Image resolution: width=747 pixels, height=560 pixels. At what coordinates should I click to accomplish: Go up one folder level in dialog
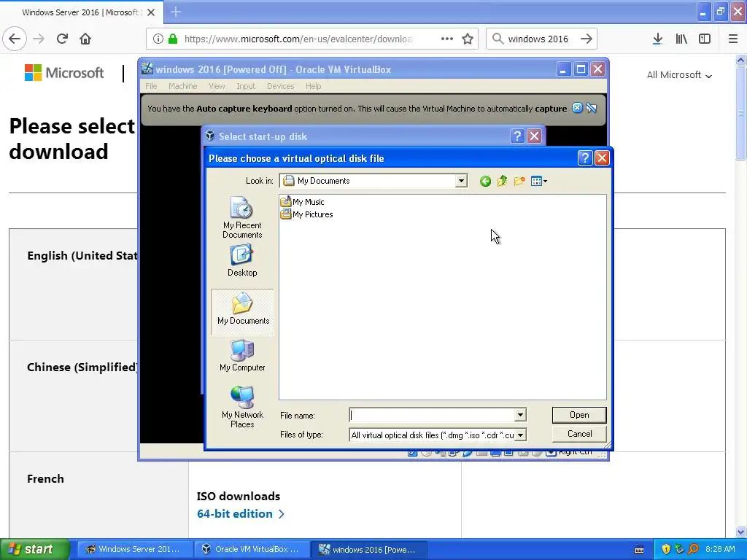(x=502, y=181)
